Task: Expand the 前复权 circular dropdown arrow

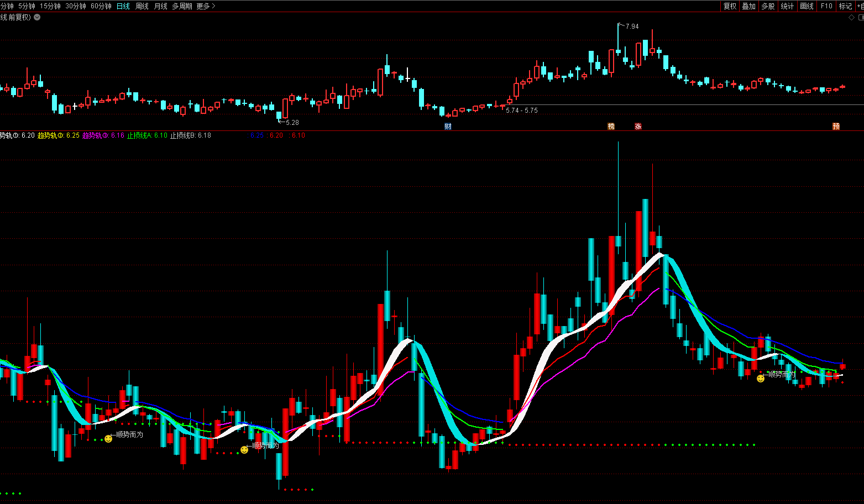Action: pyautogui.click(x=37, y=17)
